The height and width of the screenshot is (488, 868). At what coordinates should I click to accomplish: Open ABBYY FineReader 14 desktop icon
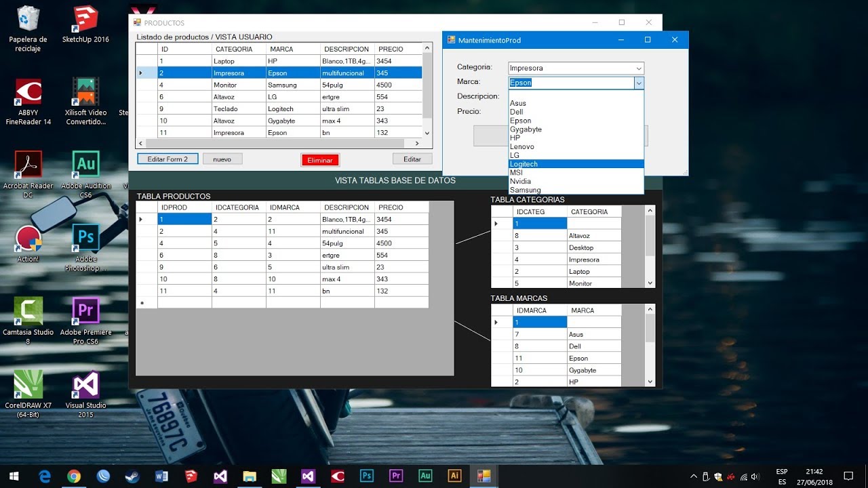28,102
